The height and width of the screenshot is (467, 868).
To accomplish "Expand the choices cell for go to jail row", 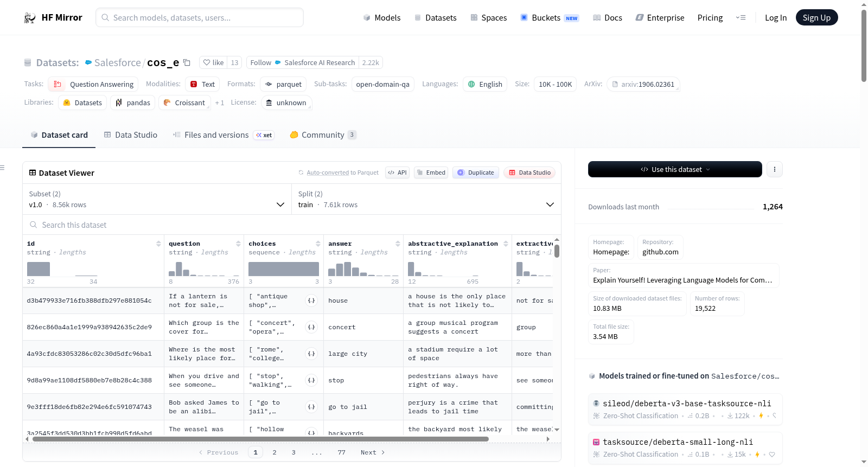I will (311, 407).
